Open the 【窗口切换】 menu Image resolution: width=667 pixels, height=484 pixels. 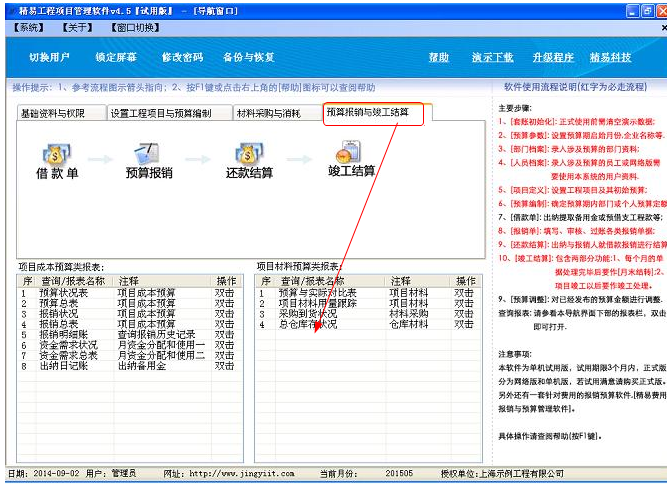click(135, 27)
